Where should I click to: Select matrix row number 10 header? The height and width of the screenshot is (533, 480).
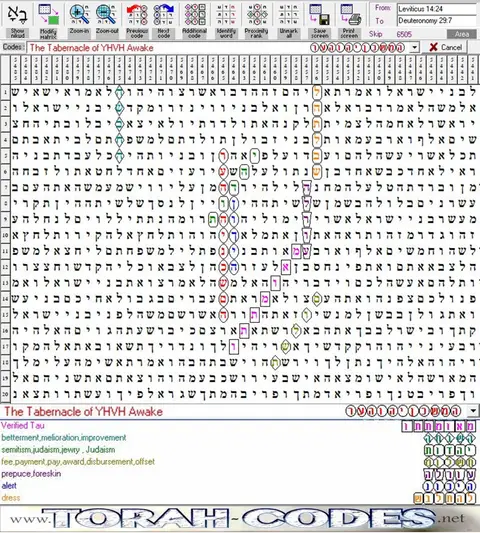[x=5, y=235]
